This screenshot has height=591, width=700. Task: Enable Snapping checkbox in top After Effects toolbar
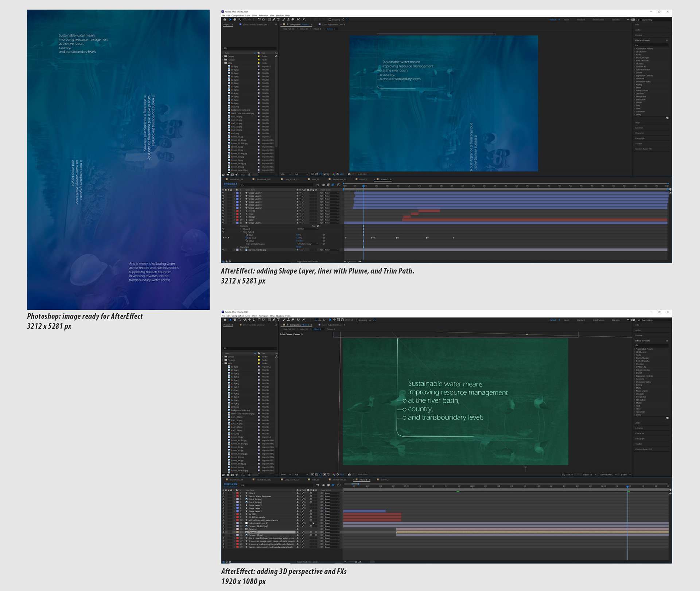(x=330, y=20)
